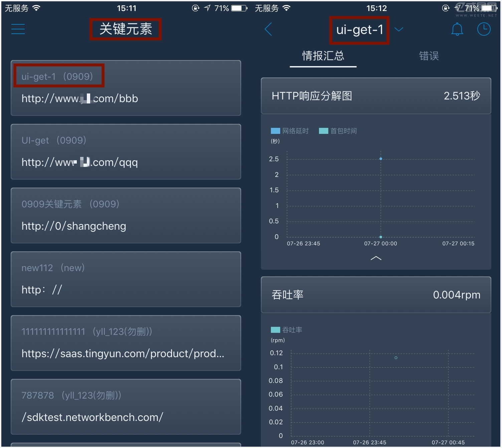
Task: Collapse the HTTP response chart chevron
Action: click(x=376, y=258)
